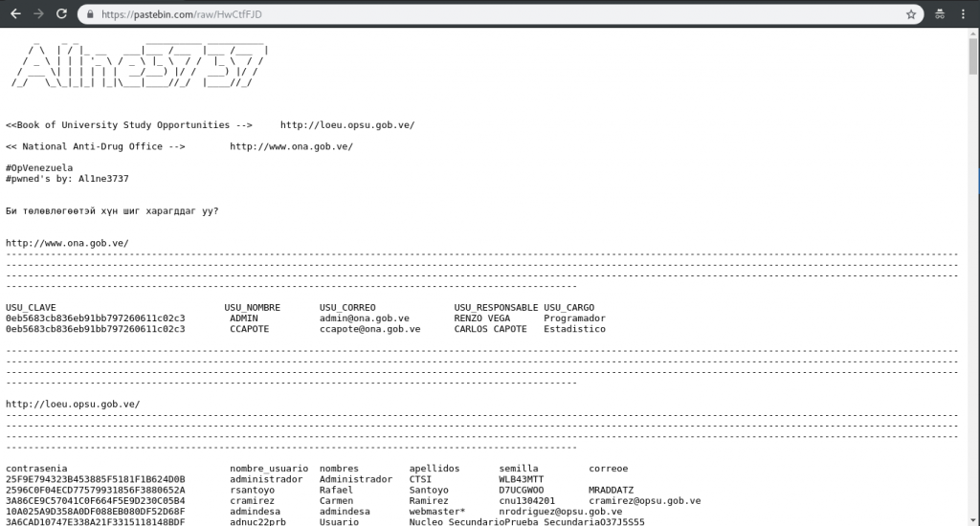980x526 pixels.
Task: Click the 'semilla' column header
Action: tap(519, 469)
